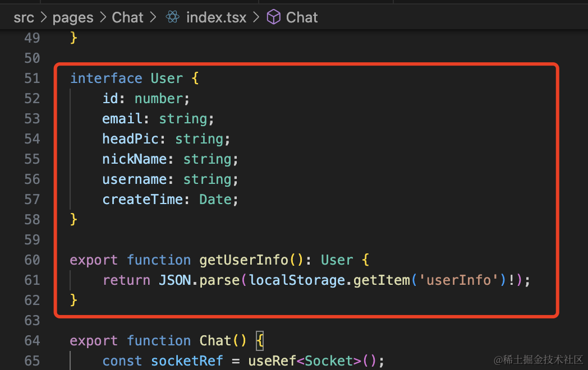The height and width of the screenshot is (370, 588).
Task: Click the User interface name on line 51
Action: 167,78
